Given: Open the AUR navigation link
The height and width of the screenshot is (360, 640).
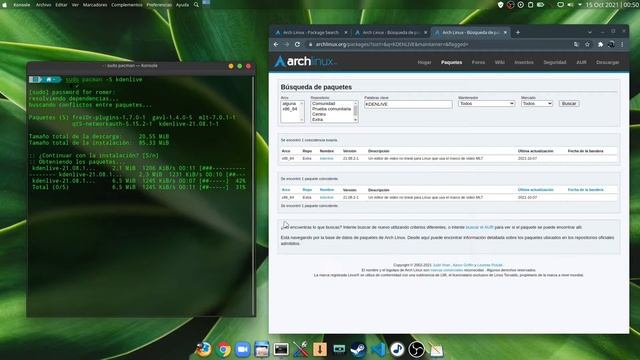Looking at the screenshot, I should (x=581, y=62).
